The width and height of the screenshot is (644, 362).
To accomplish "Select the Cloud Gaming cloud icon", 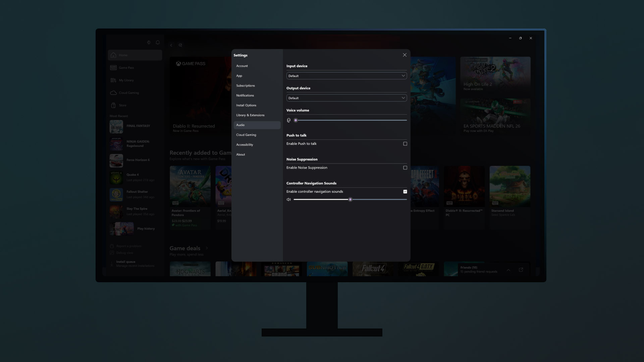I will (113, 93).
